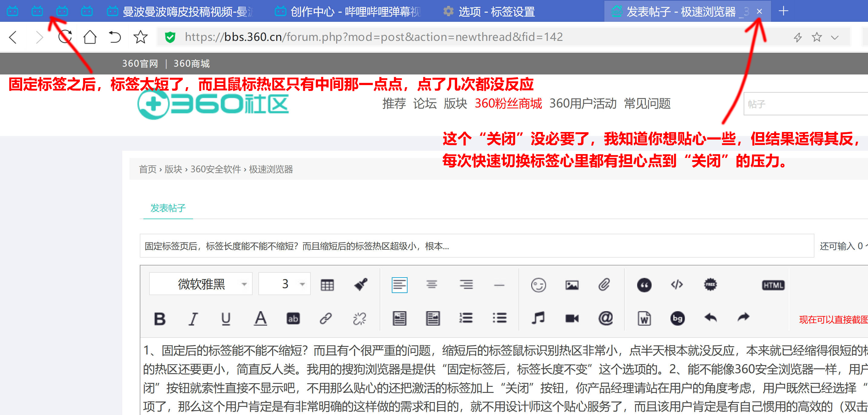Insert a quote block
Screen dimensions: 868x415
coord(644,285)
